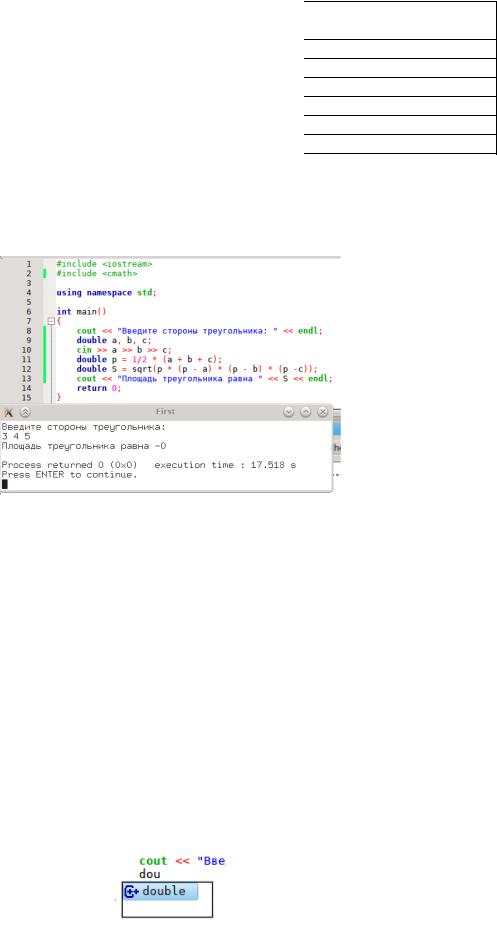
Task: Click 'Площадь треугольника равна -0' console output
Action: [x=84, y=445]
